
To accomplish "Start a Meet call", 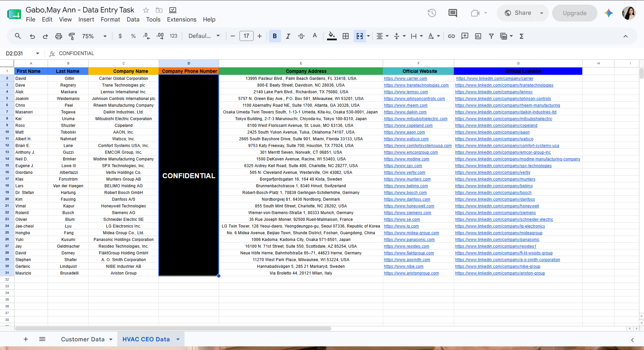I will click(x=475, y=13).
